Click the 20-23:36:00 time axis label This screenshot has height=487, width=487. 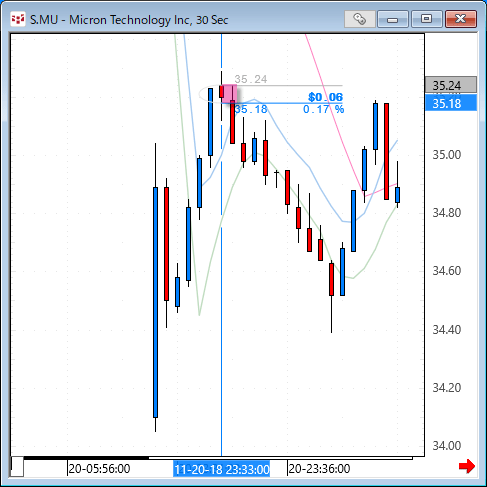pyautogui.click(x=319, y=469)
